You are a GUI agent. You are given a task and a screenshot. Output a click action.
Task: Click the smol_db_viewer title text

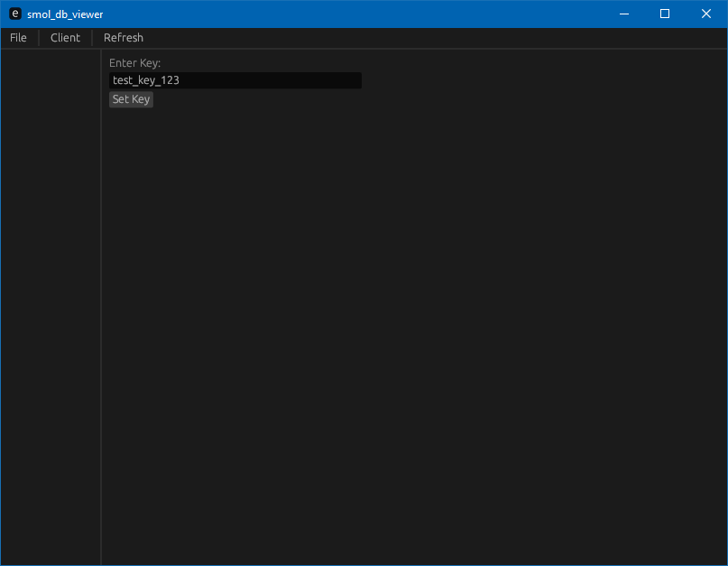(65, 14)
